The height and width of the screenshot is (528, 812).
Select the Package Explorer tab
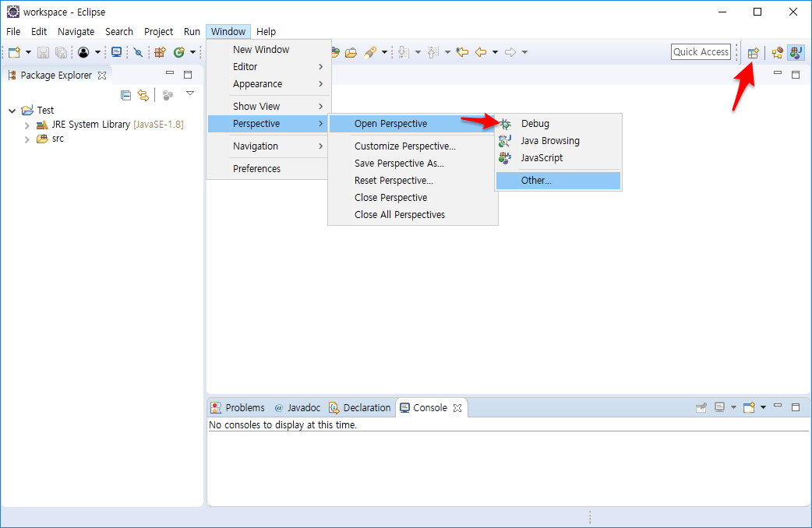(56, 75)
